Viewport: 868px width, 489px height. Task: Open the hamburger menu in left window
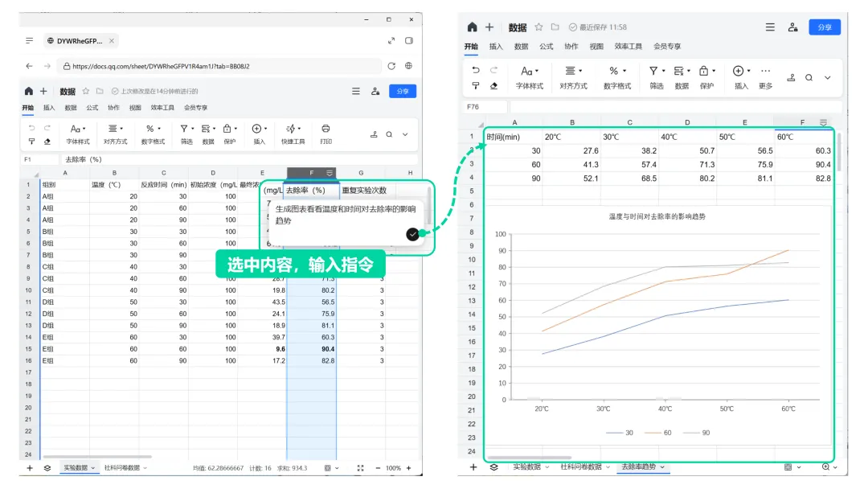click(356, 92)
